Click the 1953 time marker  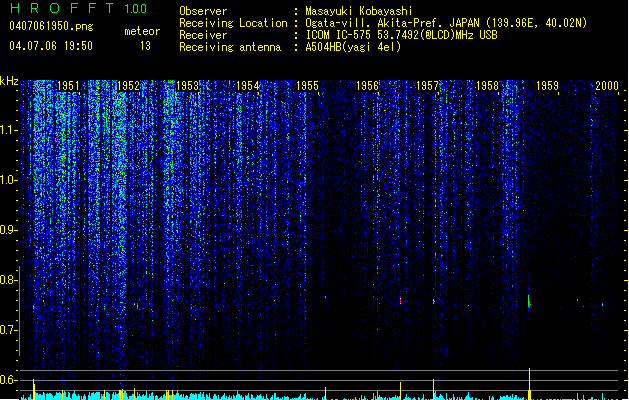pos(188,86)
